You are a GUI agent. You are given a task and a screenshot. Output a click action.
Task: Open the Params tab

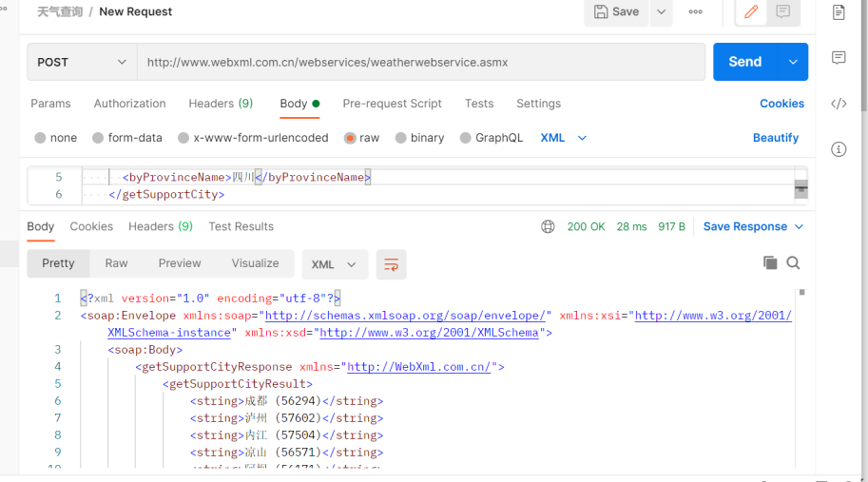(50, 104)
